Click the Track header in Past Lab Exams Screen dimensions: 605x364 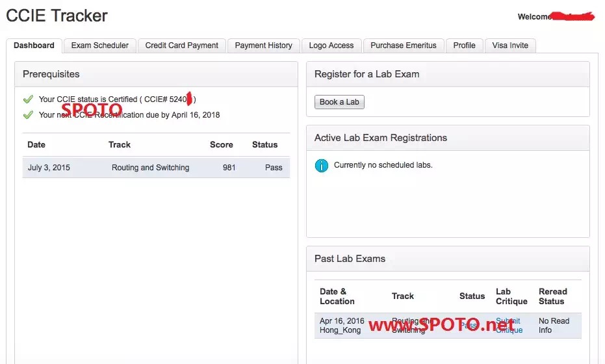click(x=403, y=296)
